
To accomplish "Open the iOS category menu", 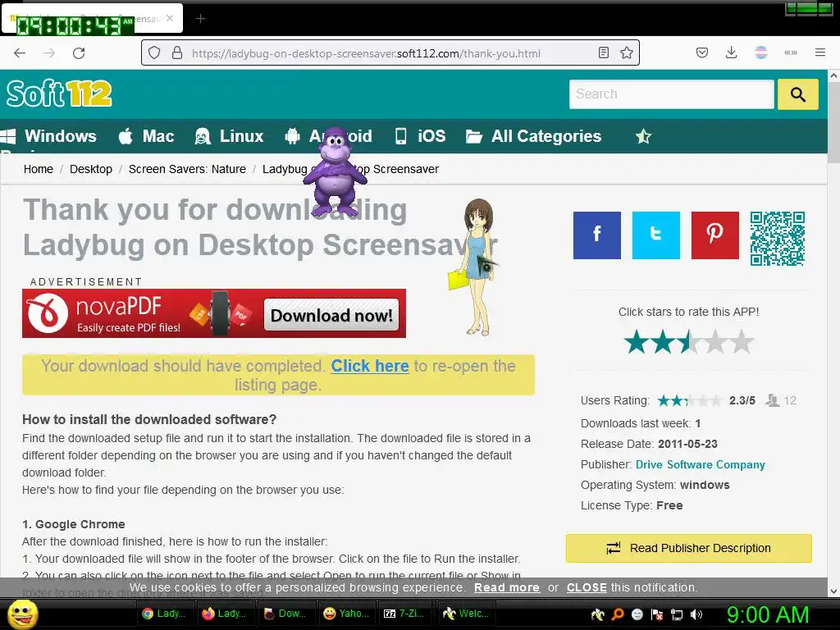I will point(420,136).
